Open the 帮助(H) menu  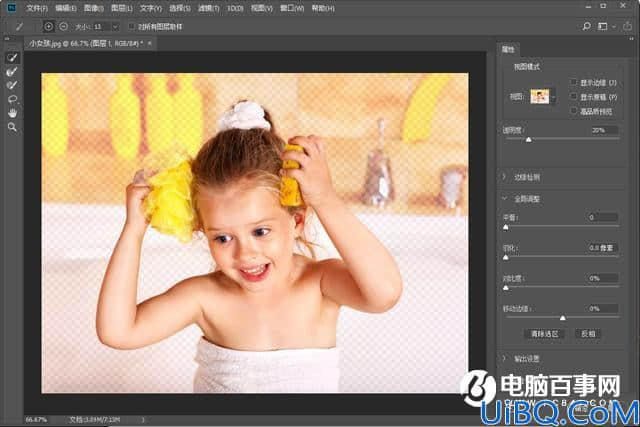(x=323, y=8)
